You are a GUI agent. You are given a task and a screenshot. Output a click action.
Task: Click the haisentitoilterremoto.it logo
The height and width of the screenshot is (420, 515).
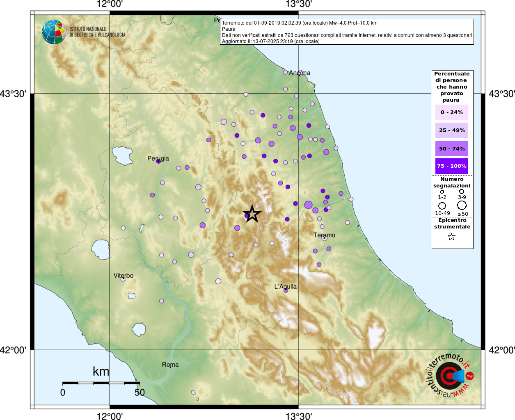click(x=450, y=375)
